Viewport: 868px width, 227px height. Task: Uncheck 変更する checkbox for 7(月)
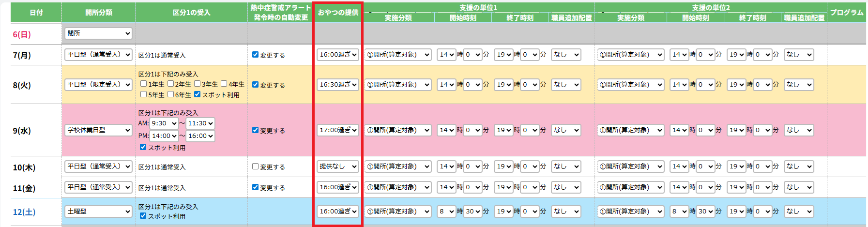tap(255, 55)
